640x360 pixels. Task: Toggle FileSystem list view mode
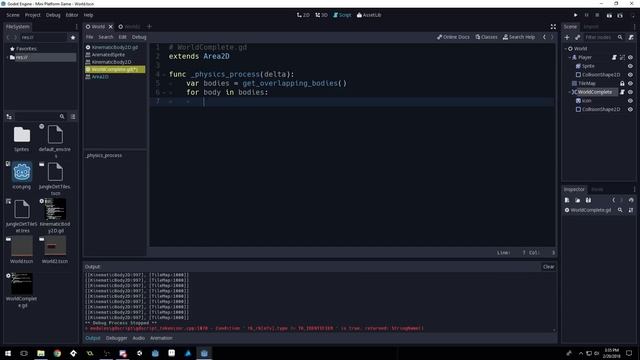(x=73, y=117)
